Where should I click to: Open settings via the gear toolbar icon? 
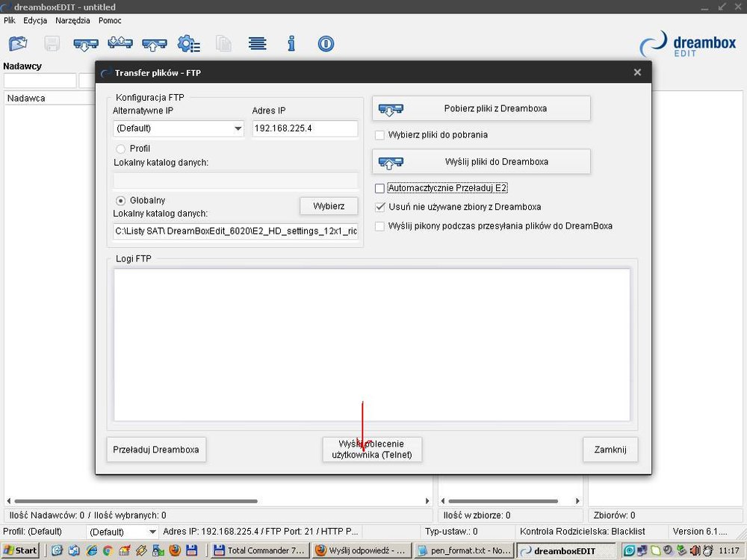click(188, 44)
